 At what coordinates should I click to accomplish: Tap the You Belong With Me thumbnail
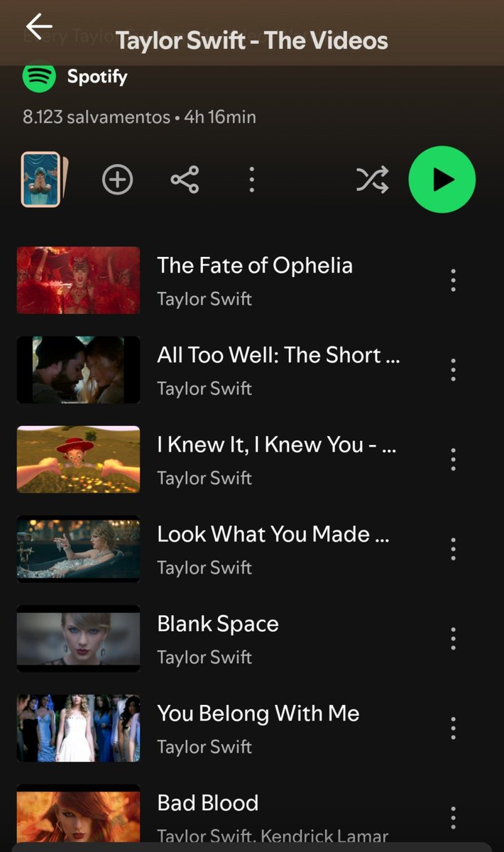[x=78, y=728]
